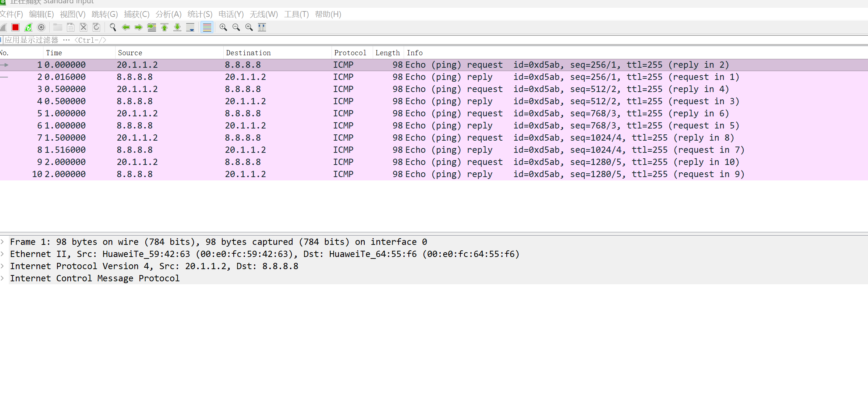
Task: Jump to the first packet
Action: 164,27
